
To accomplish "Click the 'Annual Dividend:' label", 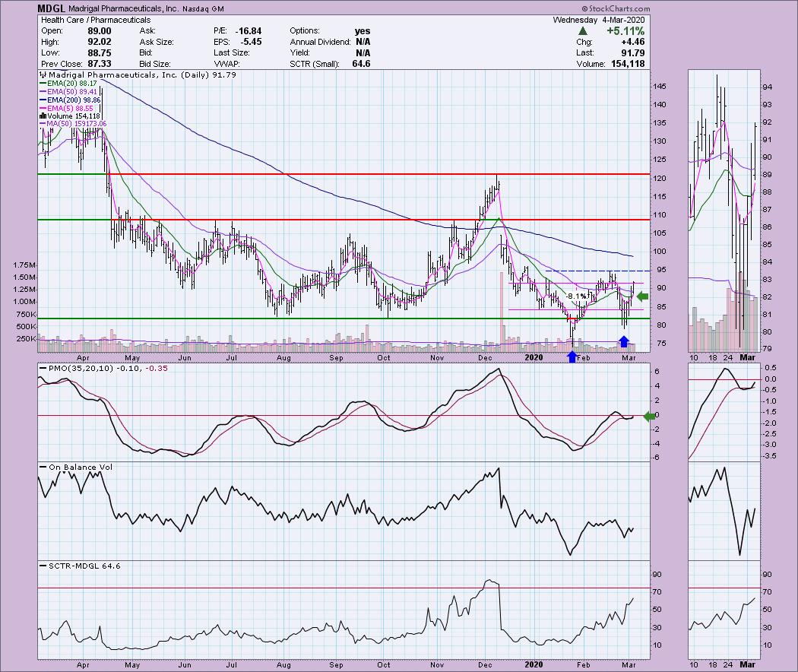I will pyautogui.click(x=320, y=42).
